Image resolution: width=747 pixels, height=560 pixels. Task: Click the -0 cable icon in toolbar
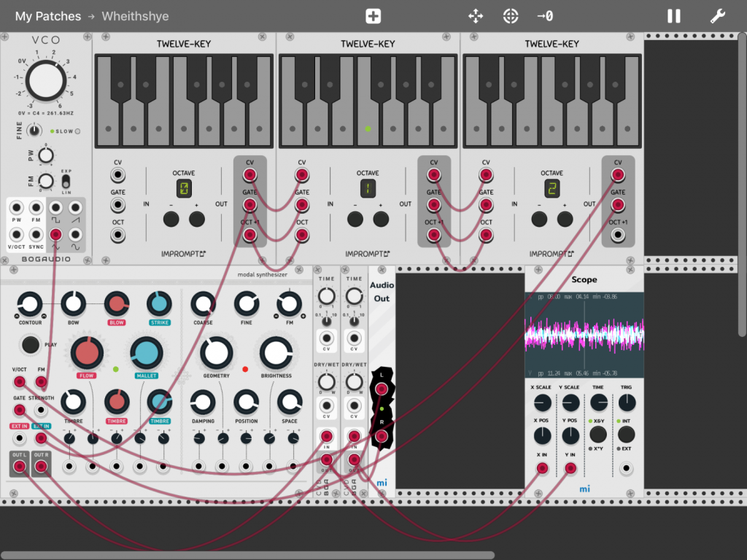(x=544, y=16)
